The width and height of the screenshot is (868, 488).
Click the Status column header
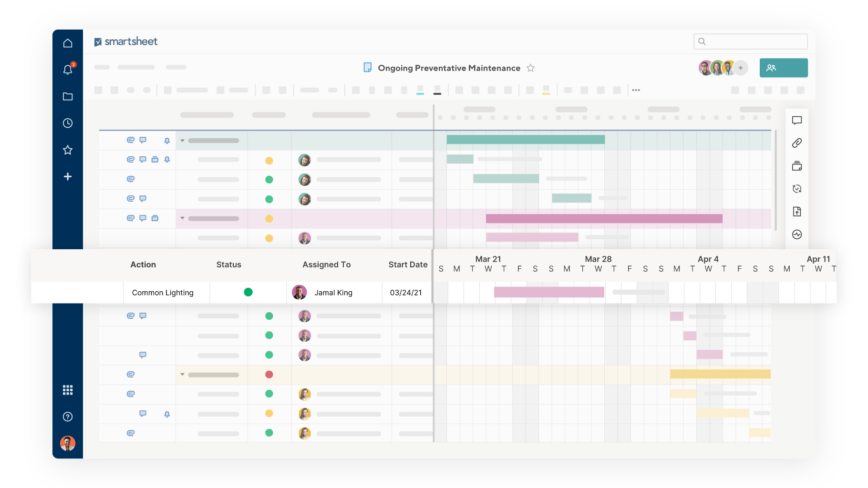[228, 264]
